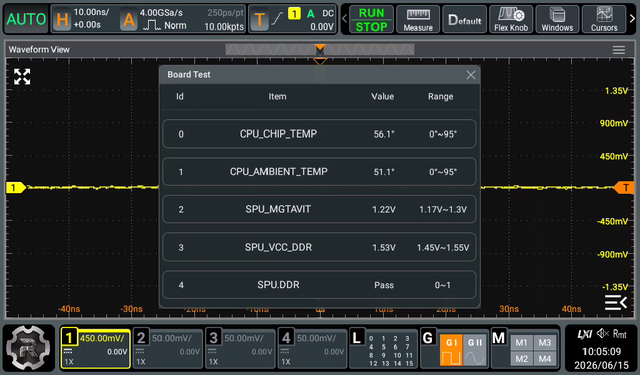Toggle generator GI square wave output
The width and height of the screenshot is (640, 375).
click(x=451, y=350)
